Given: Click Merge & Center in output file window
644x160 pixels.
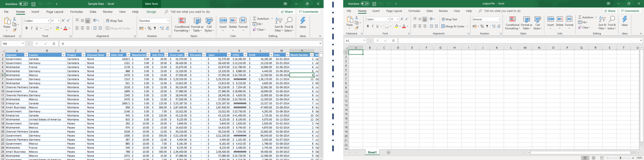Looking at the screenshot, I should point(454,26).
